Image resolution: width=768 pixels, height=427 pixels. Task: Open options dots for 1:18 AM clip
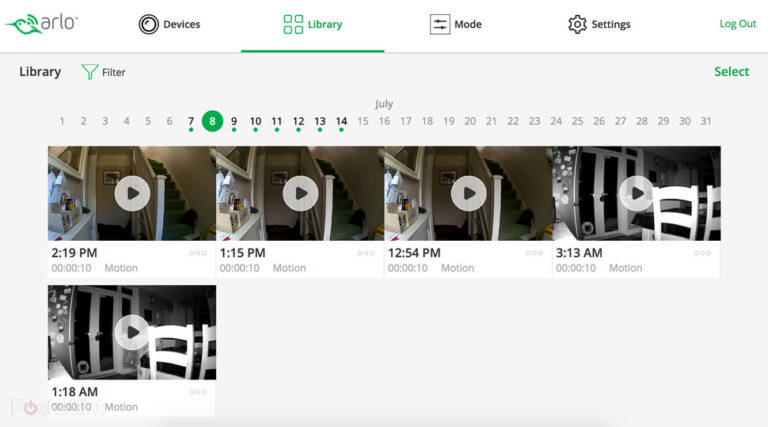click(198, 392)
